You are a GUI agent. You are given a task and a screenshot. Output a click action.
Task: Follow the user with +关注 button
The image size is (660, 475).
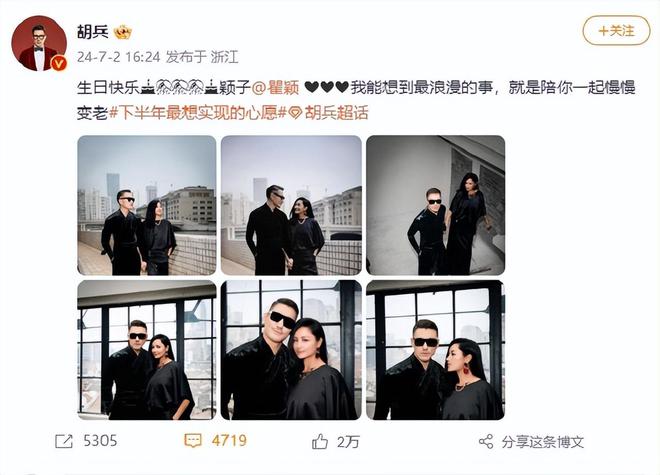coord(616,30)
